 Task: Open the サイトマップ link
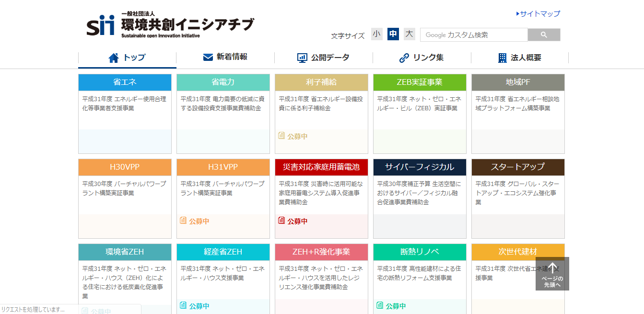coord(539,14)
